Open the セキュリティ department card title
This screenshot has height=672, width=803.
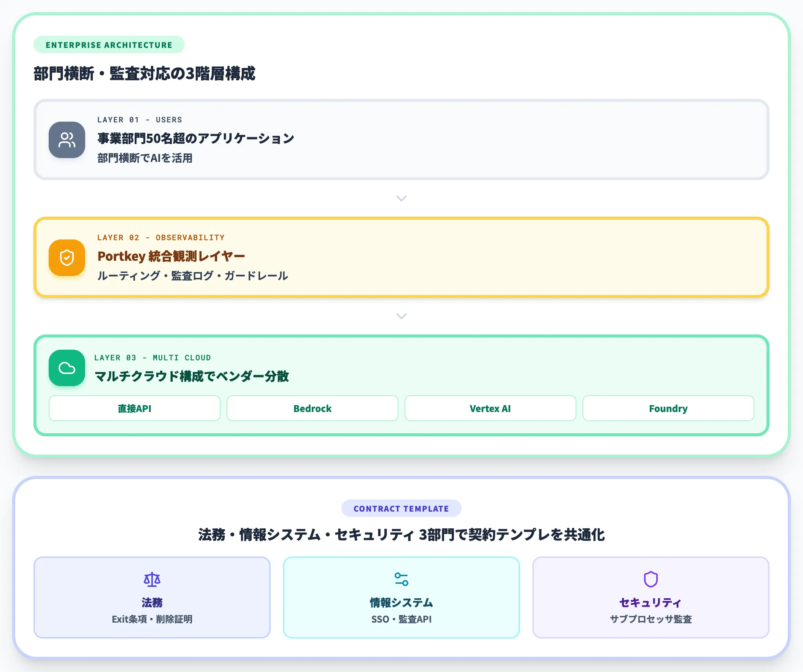pyautogui.click(x=651, y=602)
